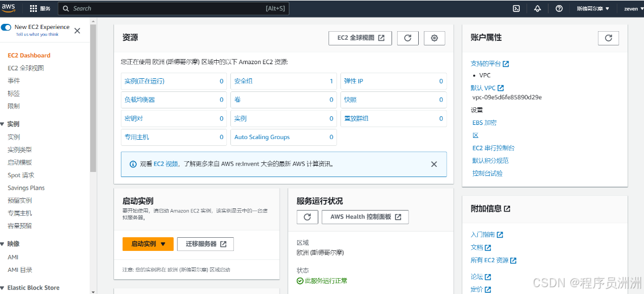Open the notifications bell
Viewport: 644px width, 294px height.
pos(538,9)
